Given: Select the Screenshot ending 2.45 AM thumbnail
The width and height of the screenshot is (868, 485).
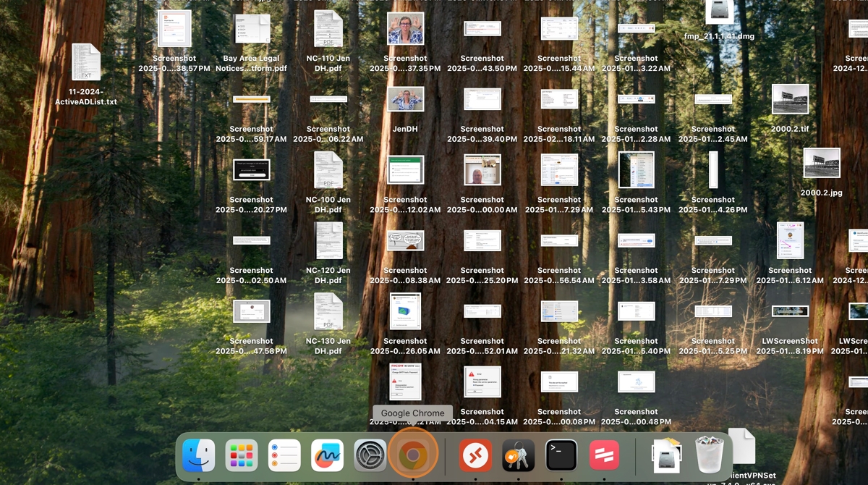Looking at the screenshot, I should pos(713,99).
